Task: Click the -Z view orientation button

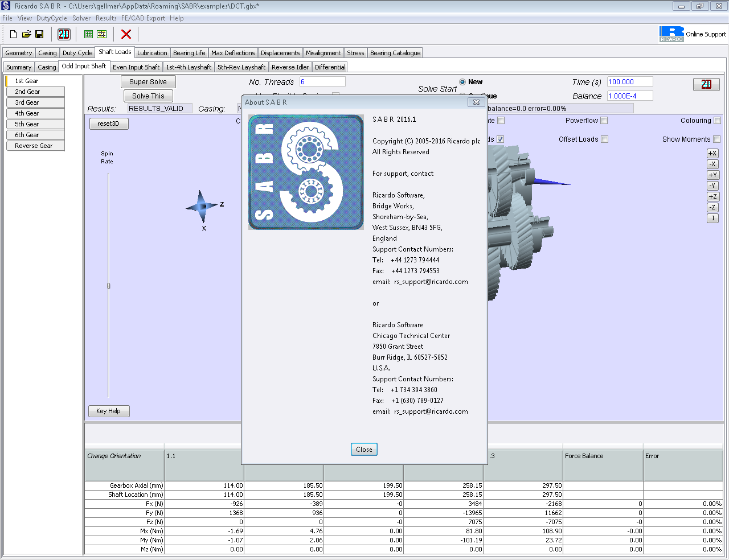Action: 712,208
